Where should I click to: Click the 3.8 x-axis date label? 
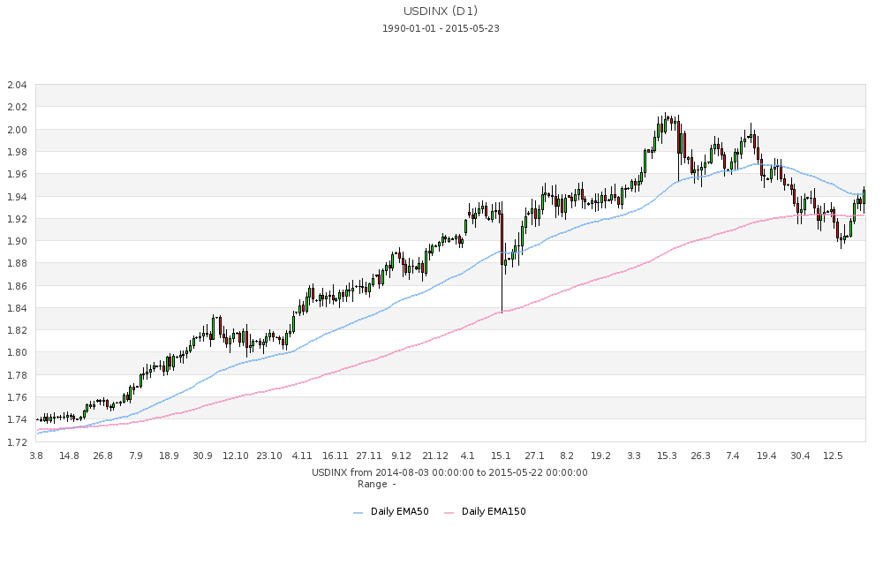pos(36,456)
